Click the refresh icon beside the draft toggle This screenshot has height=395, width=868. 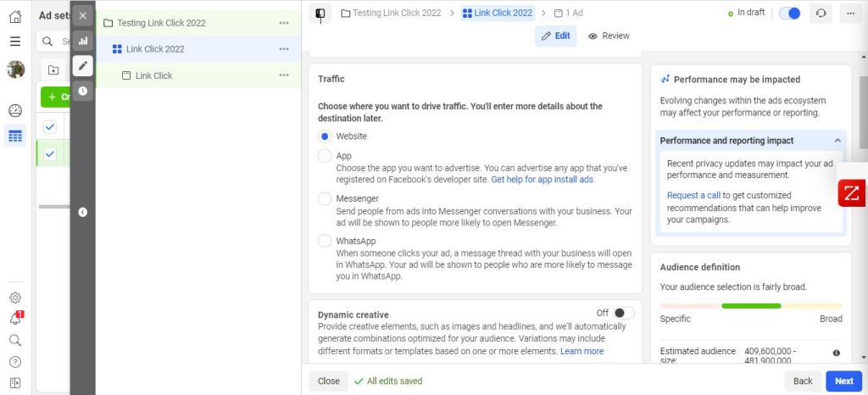click(821, 14)
